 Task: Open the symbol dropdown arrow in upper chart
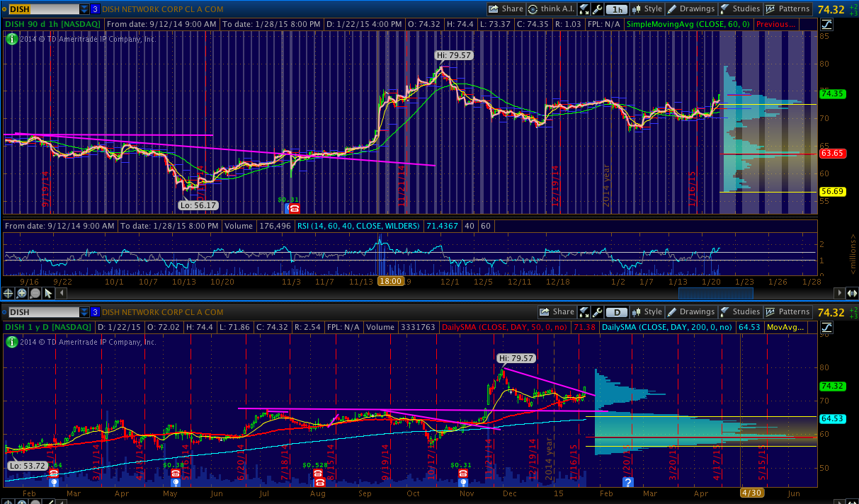click(84, 9)
